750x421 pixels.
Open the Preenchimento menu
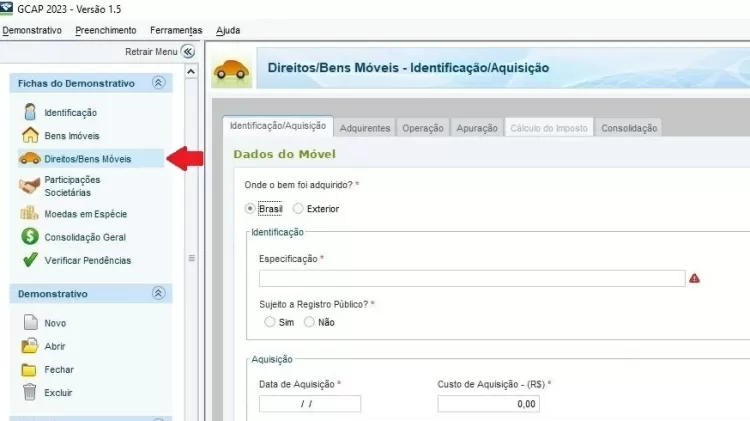pos(106,30)
